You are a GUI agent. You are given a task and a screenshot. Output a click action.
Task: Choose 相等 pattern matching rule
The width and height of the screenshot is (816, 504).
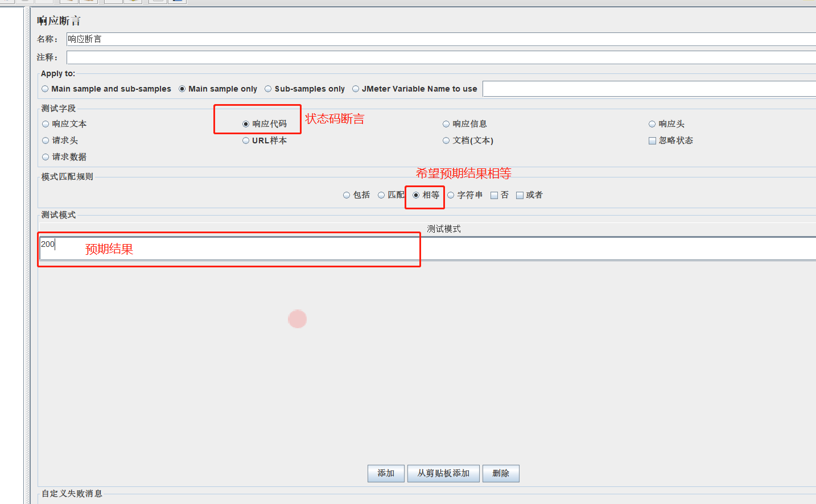tap(426, 195)
